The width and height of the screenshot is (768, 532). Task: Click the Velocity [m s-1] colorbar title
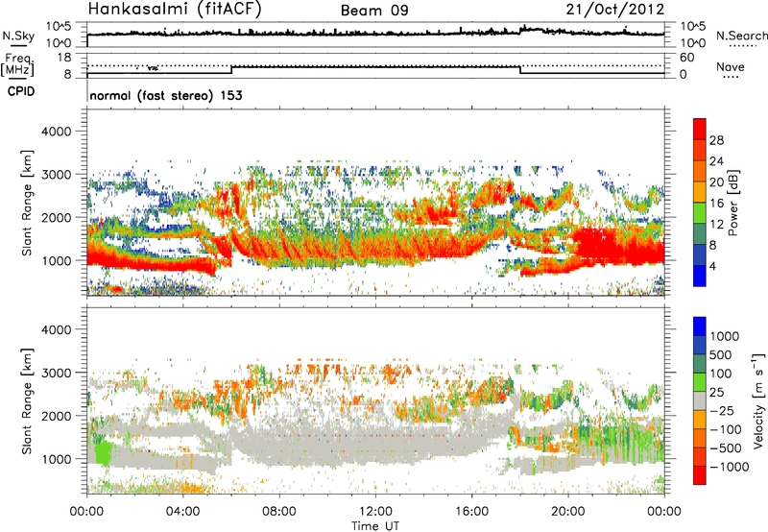click(758, 400)
